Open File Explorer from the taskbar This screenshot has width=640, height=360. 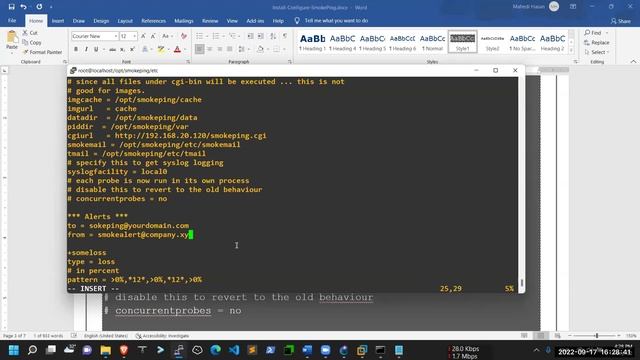106,350
